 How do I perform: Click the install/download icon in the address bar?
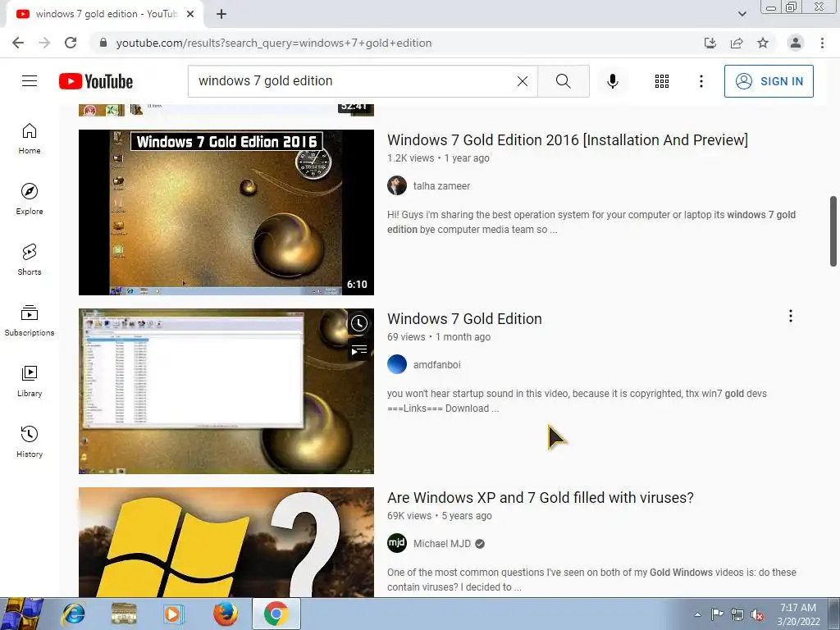(x=710, y=43)
